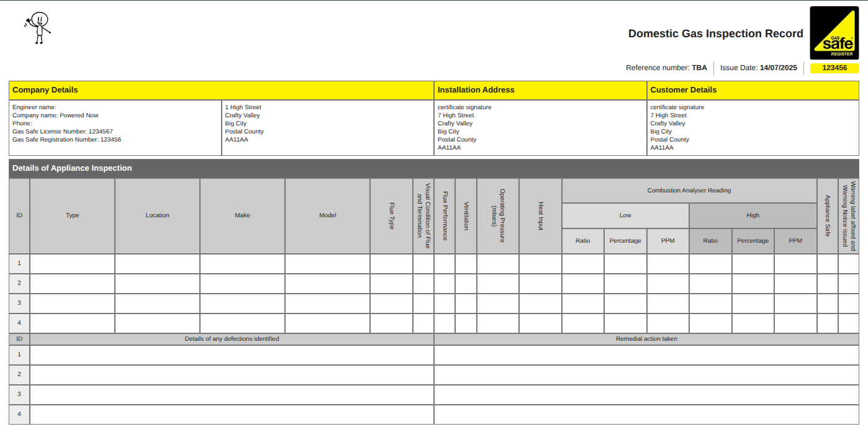Click the Location cell in appliance row 2
The image size is (868, 442).
[x=158, y=284]
